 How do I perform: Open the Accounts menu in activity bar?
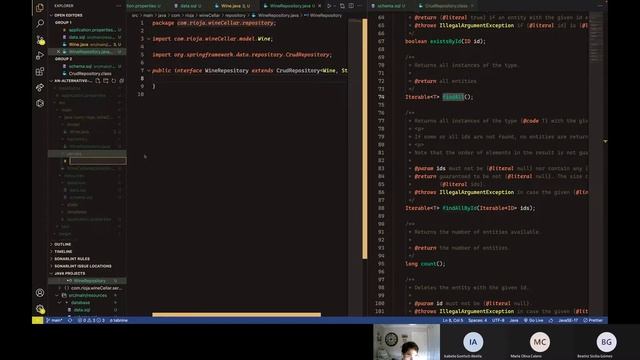point(40,293)
